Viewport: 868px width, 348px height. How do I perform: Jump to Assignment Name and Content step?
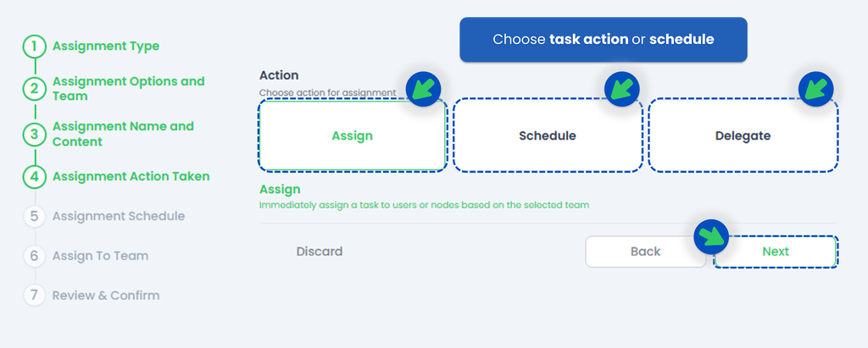coord(123,134)
